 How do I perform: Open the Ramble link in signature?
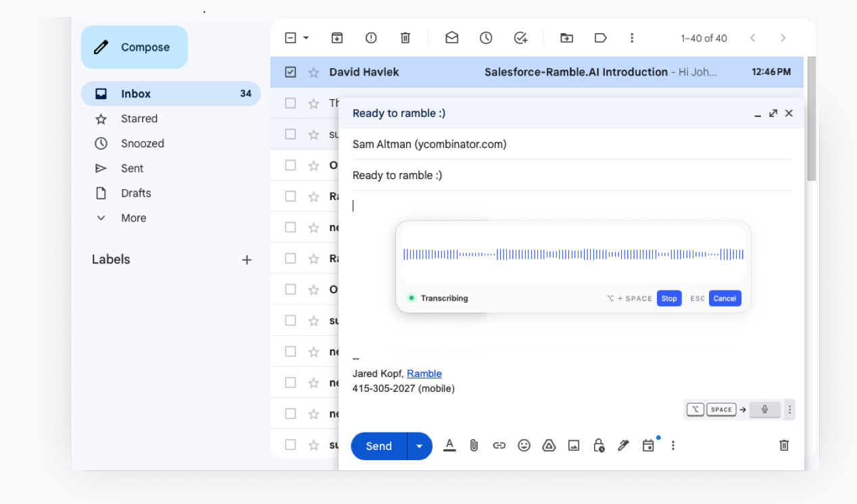coord(424,374)
